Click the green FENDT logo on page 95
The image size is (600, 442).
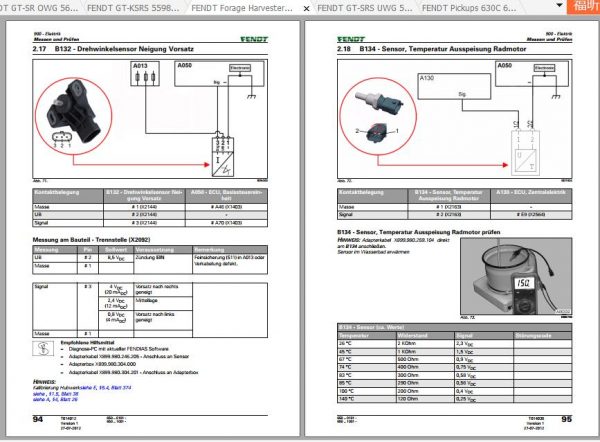coord(351,39)
